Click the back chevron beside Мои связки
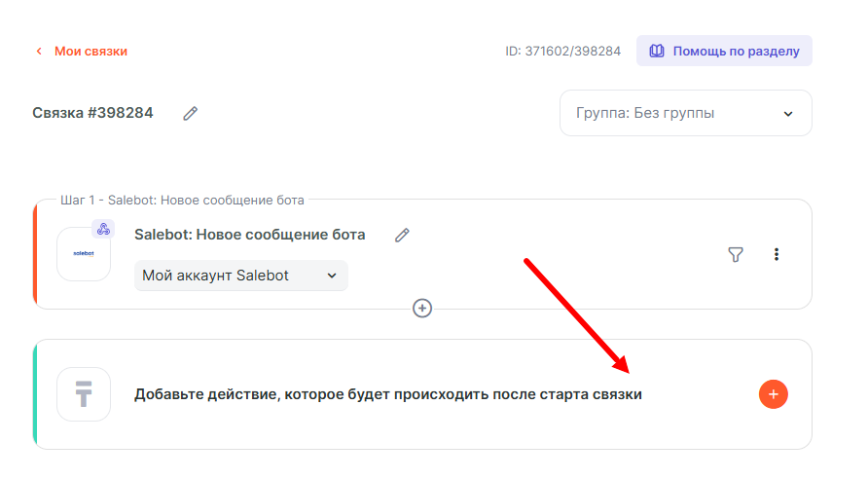Image resolution: width=868 pixels, height=479 pixels. [39, 52]
